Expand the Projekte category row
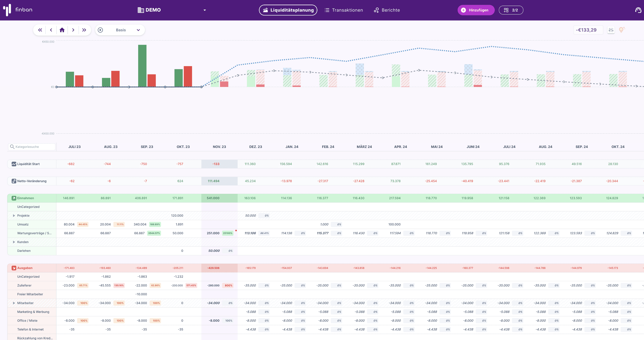 click(14, 216)
